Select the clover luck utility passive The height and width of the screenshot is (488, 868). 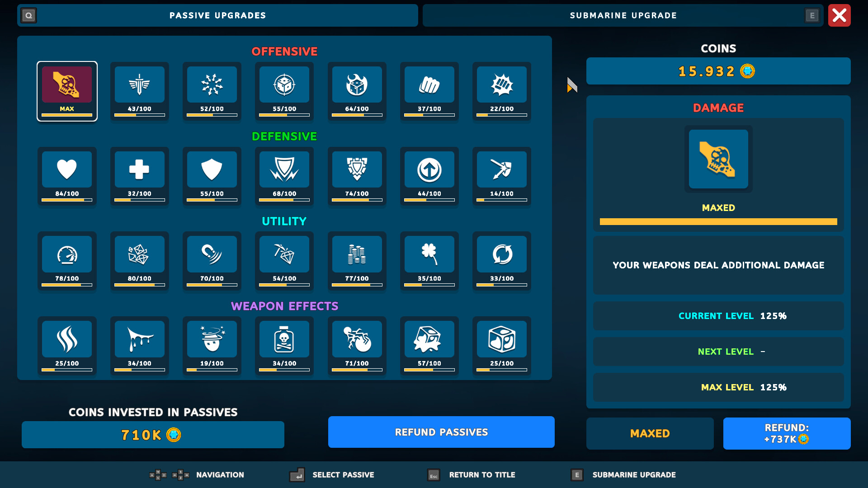[x=429, y=254]
